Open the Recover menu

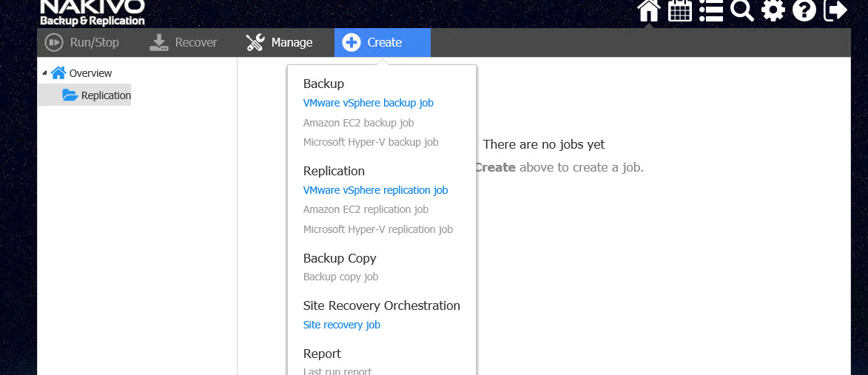(x=183, y=43)
